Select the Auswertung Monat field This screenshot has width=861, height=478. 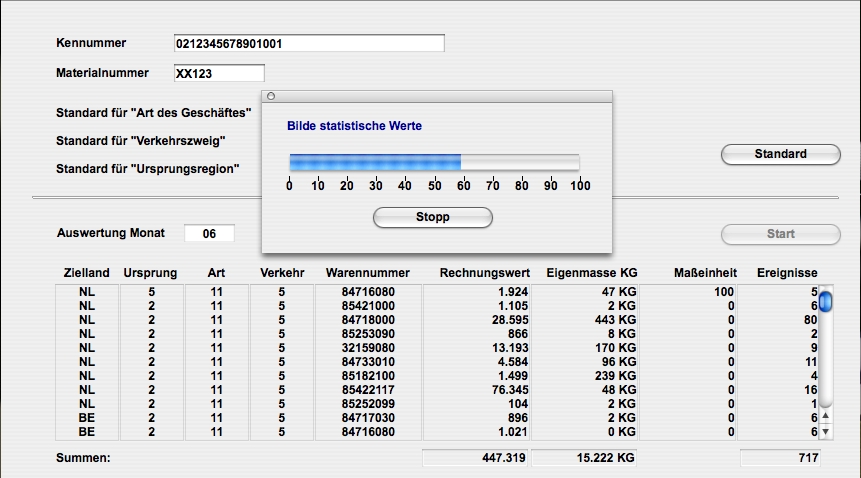tap(209, 233)
